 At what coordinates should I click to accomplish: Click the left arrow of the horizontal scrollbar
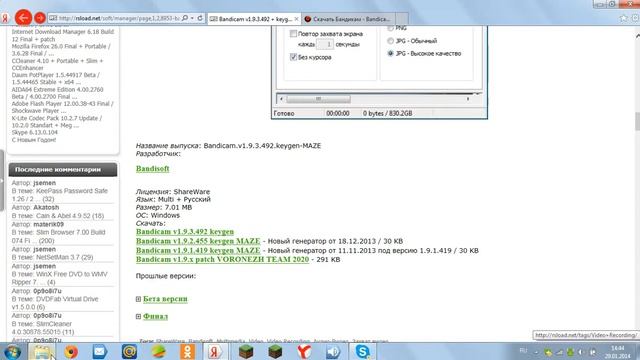coord(281,99)
